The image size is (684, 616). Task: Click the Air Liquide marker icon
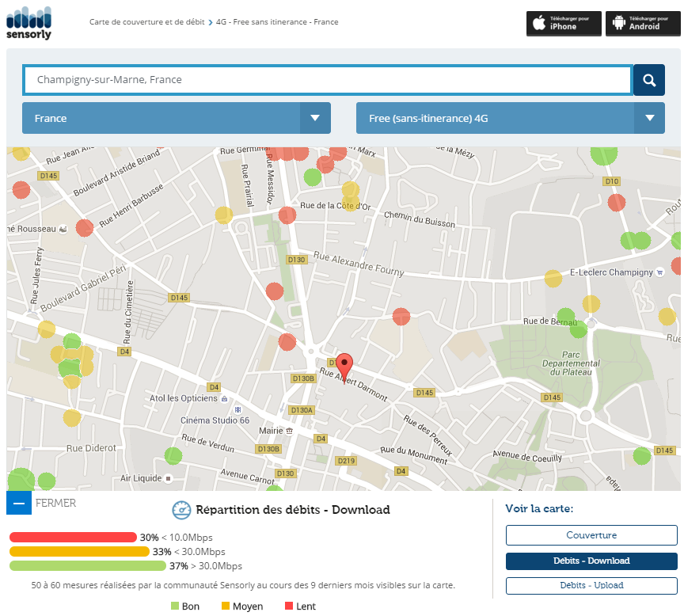(x=169, y=478)
